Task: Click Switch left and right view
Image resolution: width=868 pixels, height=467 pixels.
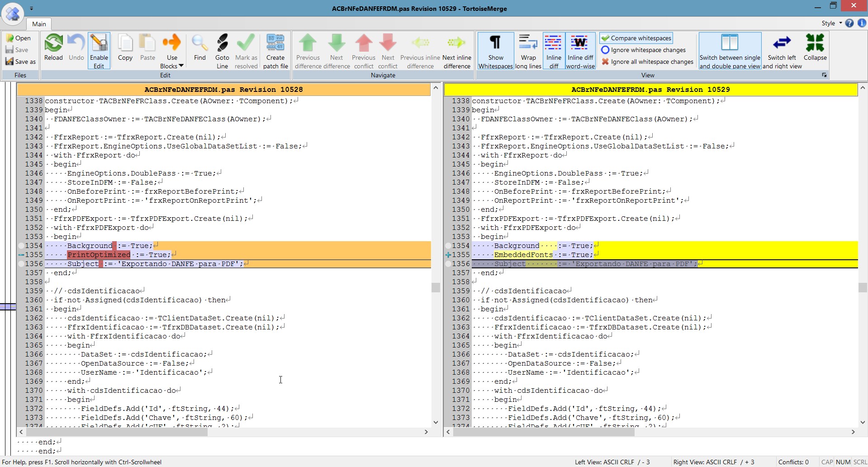Action: (x=782, y=51)
